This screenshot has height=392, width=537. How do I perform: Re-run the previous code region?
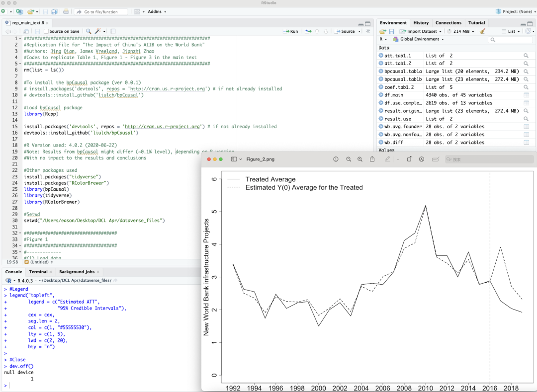[308, 31]
